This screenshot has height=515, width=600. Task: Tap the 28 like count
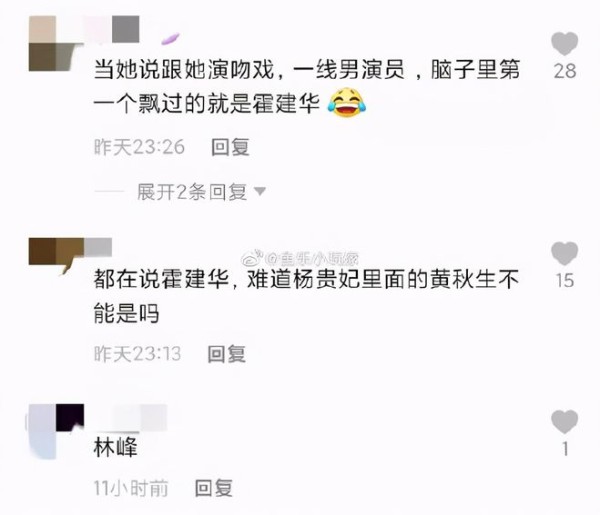coord(565,71)
